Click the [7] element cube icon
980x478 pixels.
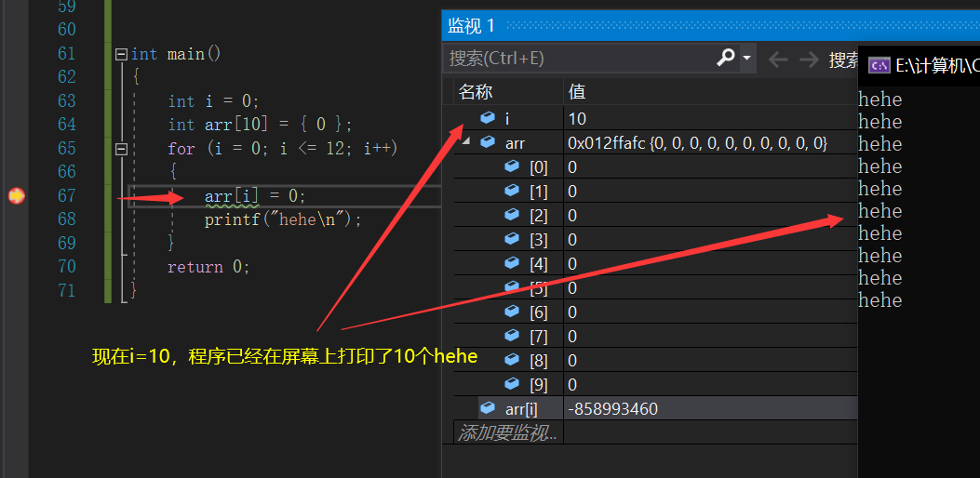click(x=513, y=336)
